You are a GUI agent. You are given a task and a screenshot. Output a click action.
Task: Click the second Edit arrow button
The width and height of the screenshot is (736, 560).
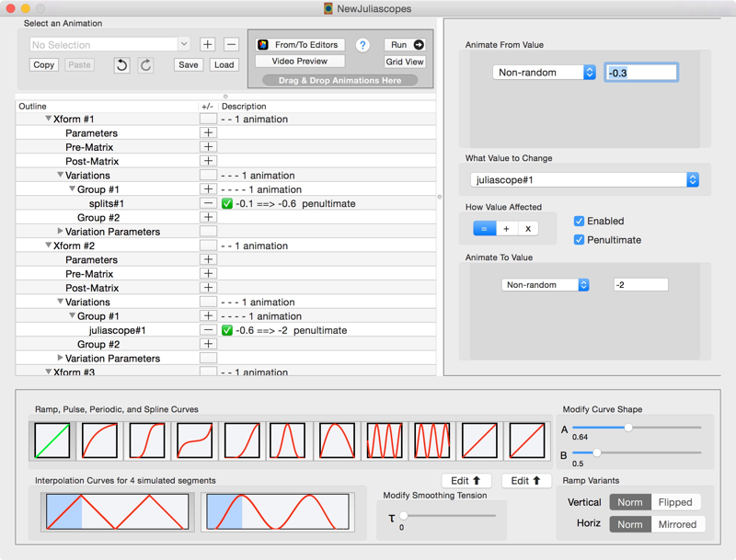(526, 481)
